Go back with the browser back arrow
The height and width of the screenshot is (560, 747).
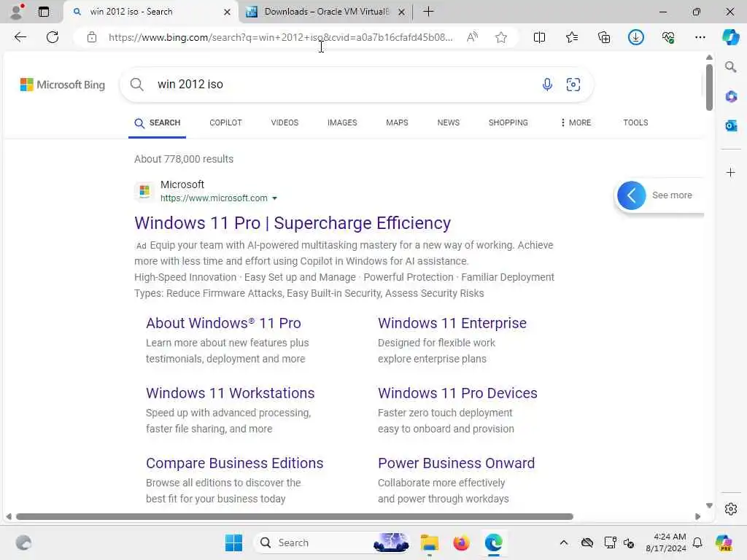[20, 37]
